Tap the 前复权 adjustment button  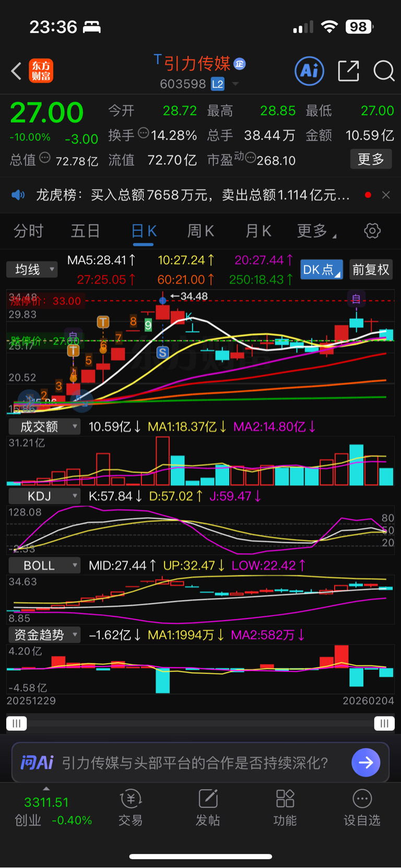click(x=371, y=269)
